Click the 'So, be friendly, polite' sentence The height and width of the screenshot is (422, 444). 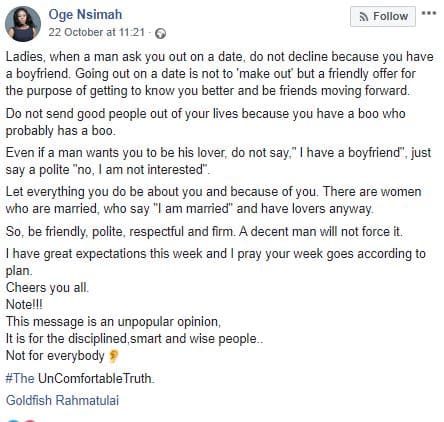pos(204,231)
